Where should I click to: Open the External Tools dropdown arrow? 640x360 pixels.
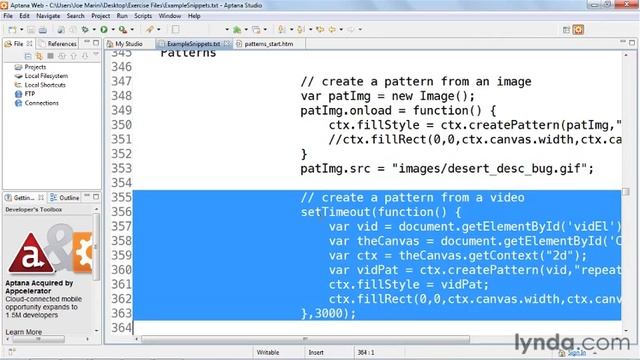tap(132, 29)
